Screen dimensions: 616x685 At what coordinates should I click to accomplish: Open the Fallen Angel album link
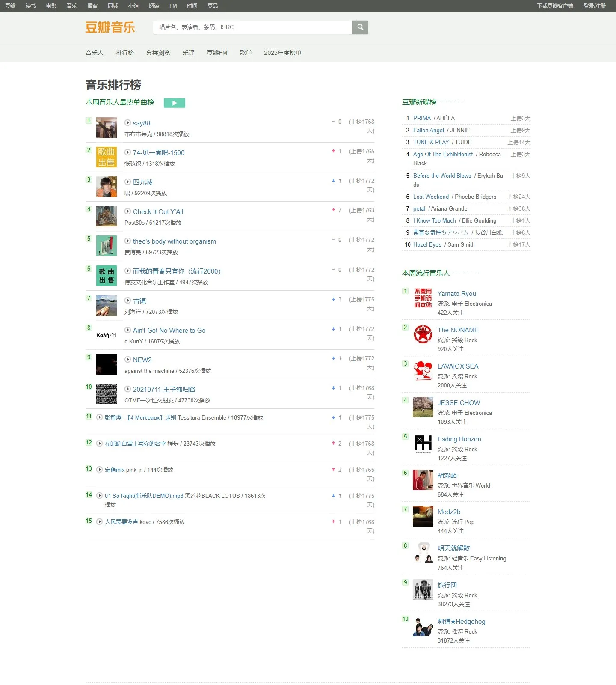(429, 130)
